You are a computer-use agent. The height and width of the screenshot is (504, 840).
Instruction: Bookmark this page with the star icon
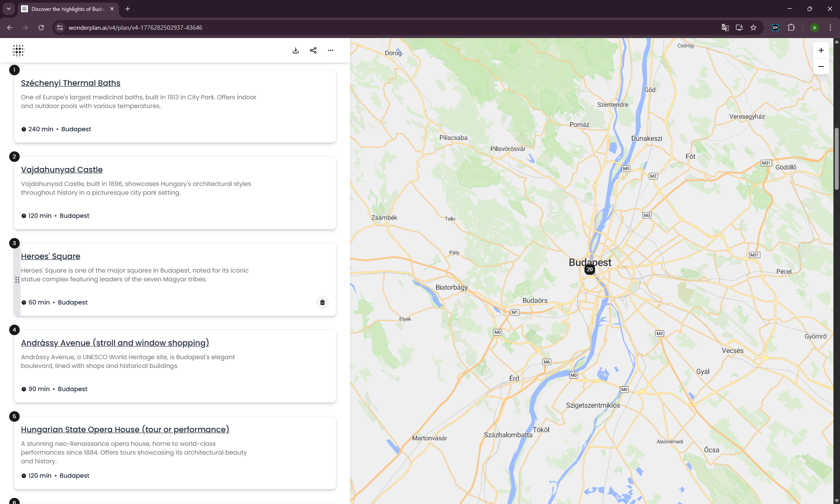[753, 28]
